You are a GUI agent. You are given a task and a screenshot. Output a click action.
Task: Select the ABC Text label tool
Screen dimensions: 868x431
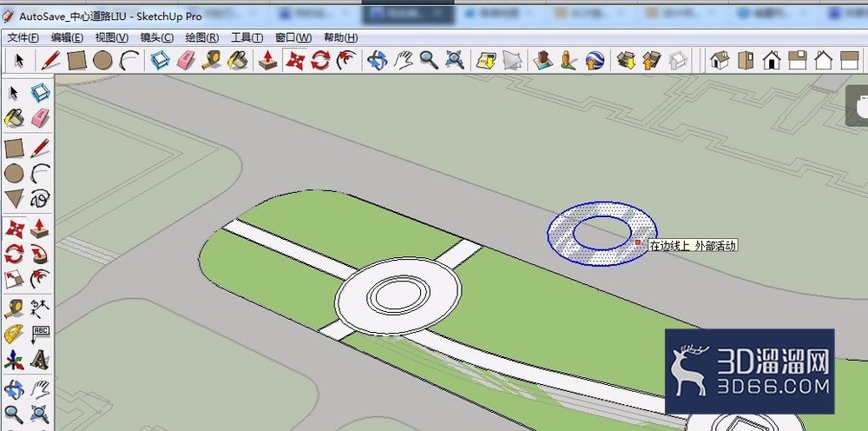pos(40,334)
